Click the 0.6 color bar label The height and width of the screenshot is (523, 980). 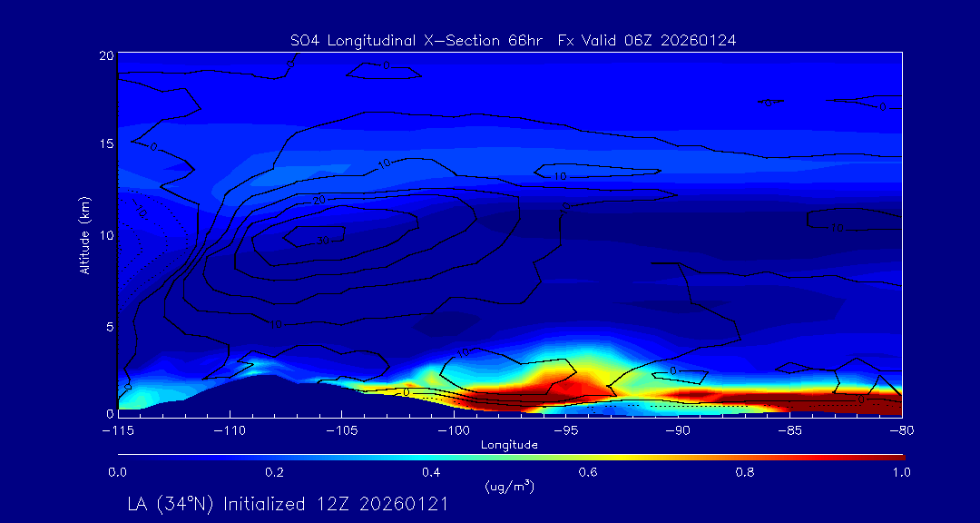point(588,472)
